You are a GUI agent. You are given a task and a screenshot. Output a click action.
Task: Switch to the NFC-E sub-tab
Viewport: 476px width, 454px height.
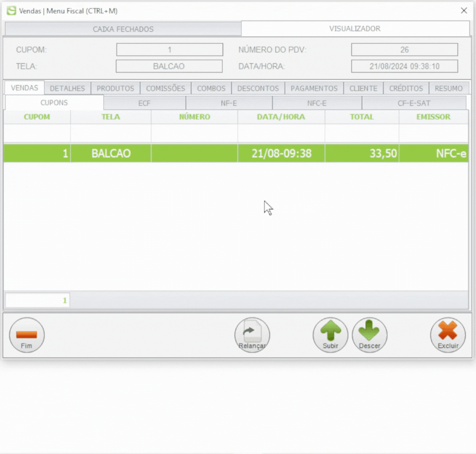[317, 103]
